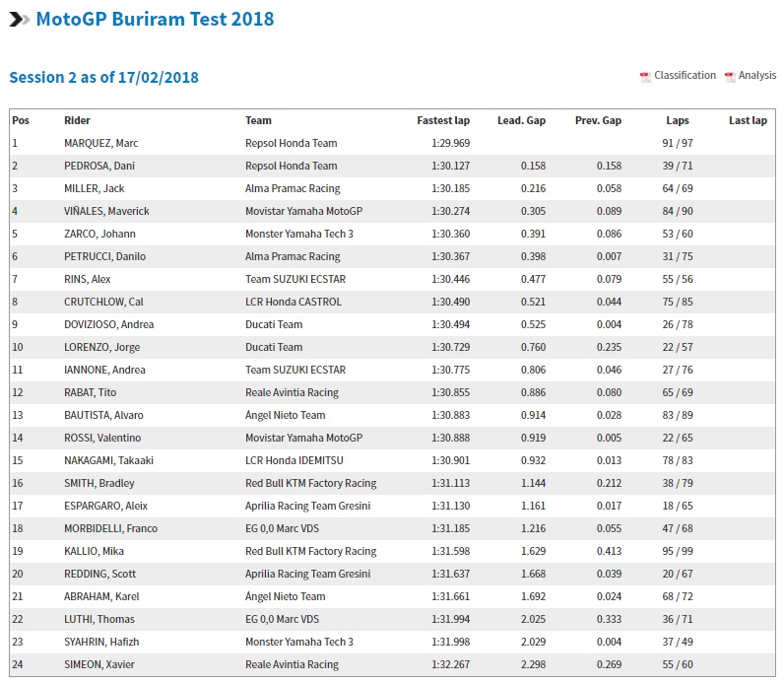
Task: Select rider ROSSI, Valentino
Action: [102, 438]
